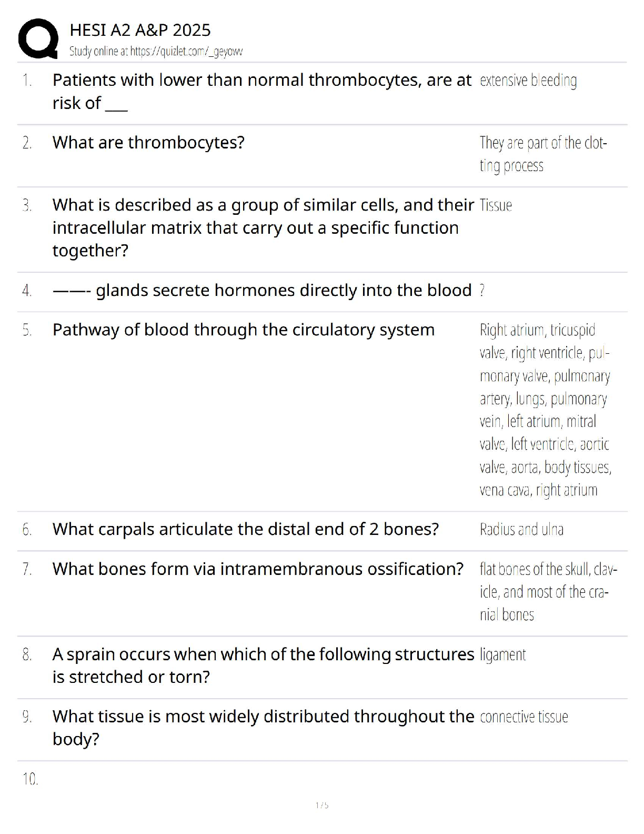Click the 'What are thrombocytes?' question

(148, 142)
